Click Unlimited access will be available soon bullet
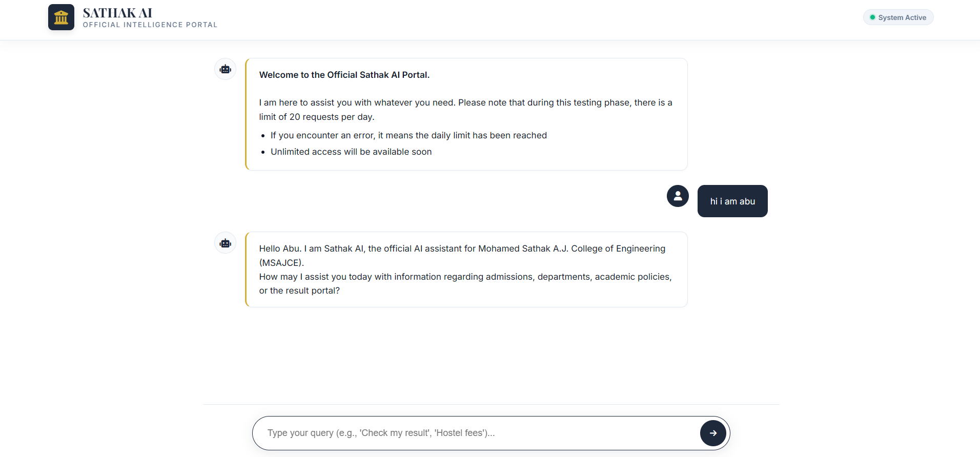 (x=351, y=152)
